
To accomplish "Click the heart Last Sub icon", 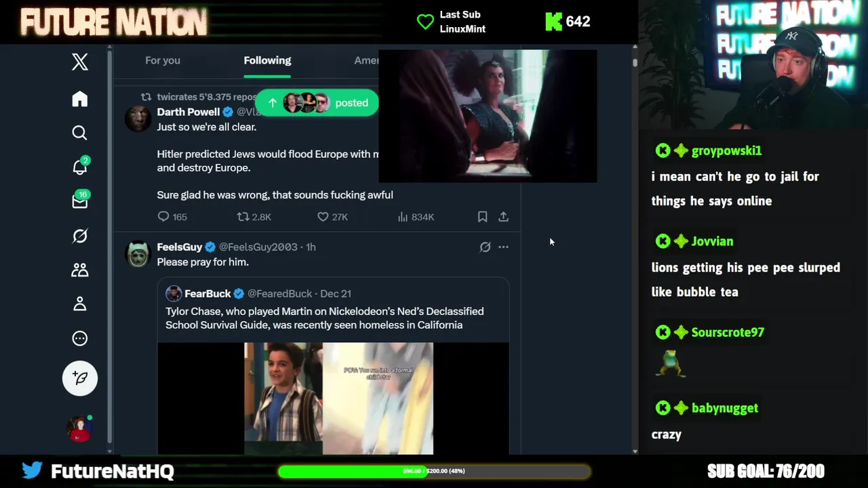I will point(425,22).
